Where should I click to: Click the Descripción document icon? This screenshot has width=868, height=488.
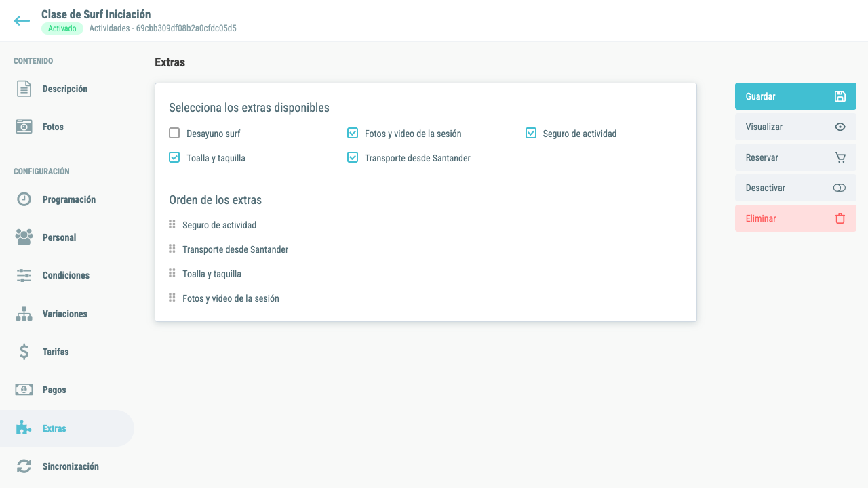tap(24, 89)
